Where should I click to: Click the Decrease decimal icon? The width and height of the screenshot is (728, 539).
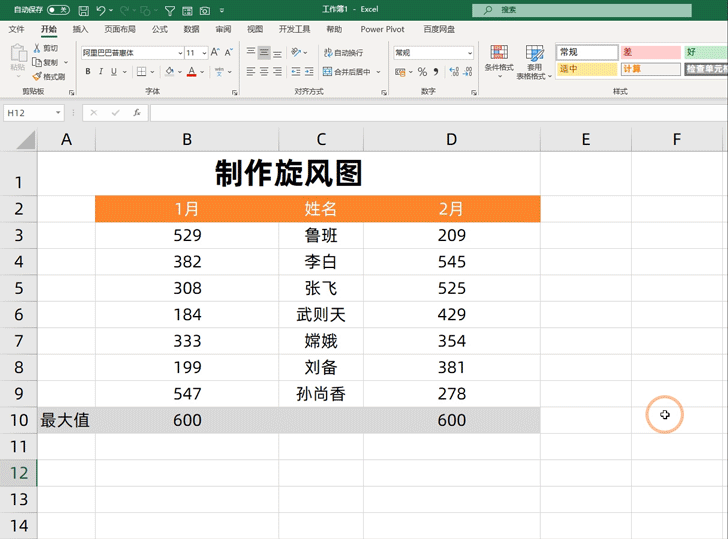pos(468,71)
